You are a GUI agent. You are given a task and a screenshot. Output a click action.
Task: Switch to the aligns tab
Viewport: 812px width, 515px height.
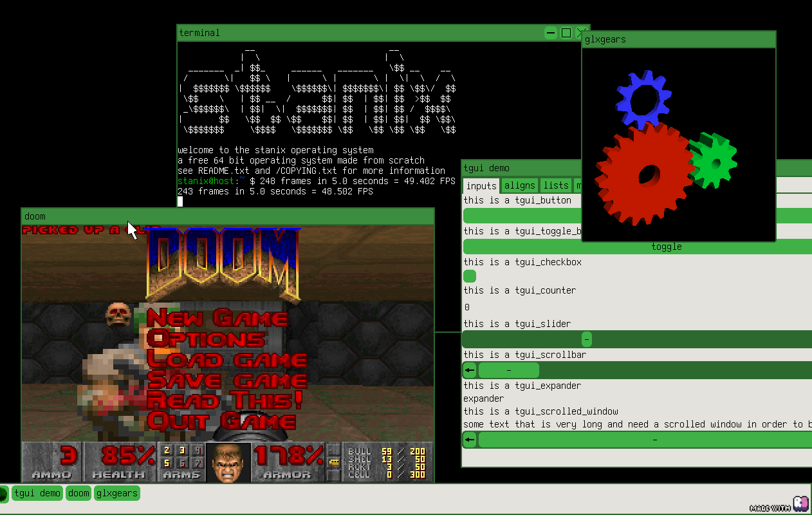coord(520,185)
